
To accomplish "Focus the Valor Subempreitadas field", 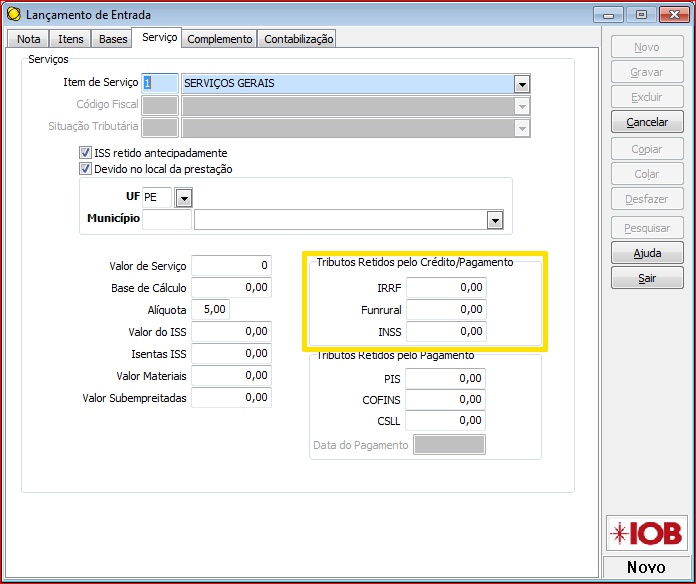I will point(231,398).
